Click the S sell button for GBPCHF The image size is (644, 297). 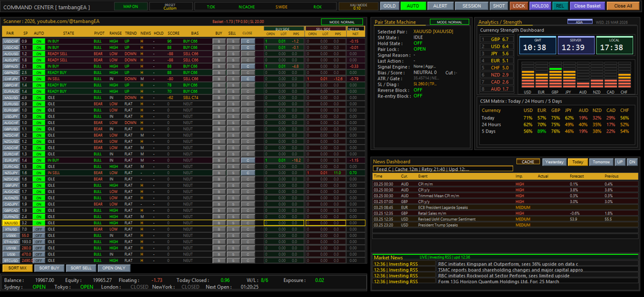point(232,85)
